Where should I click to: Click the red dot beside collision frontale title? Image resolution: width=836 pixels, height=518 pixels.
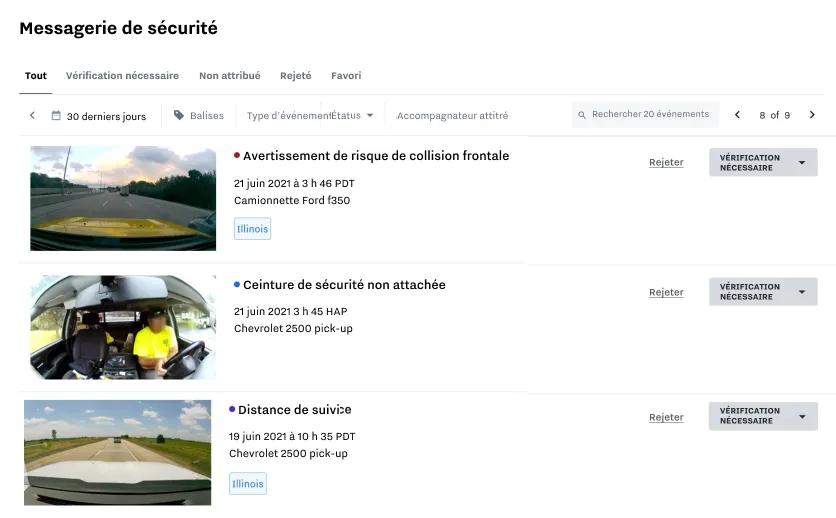pos(237,155)
